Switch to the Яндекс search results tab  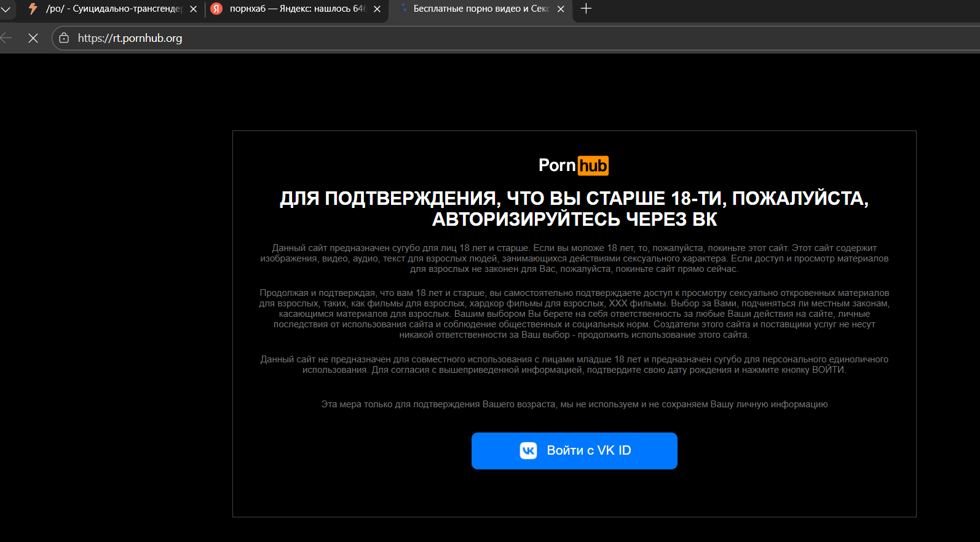pos(296,9)
